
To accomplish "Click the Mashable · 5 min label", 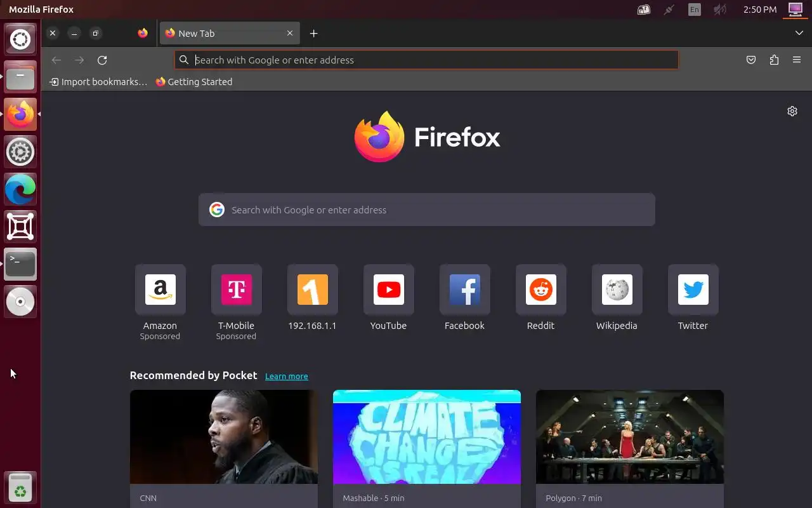I will pyautogui.click(x=374, y=498).
